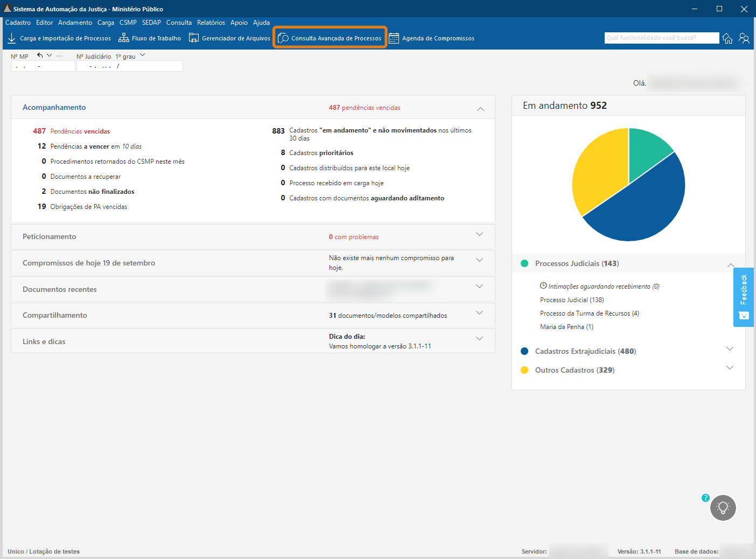Open Maria da Penha (1) entry
Viewport: 756px width, 559px height.
[566, 327]
